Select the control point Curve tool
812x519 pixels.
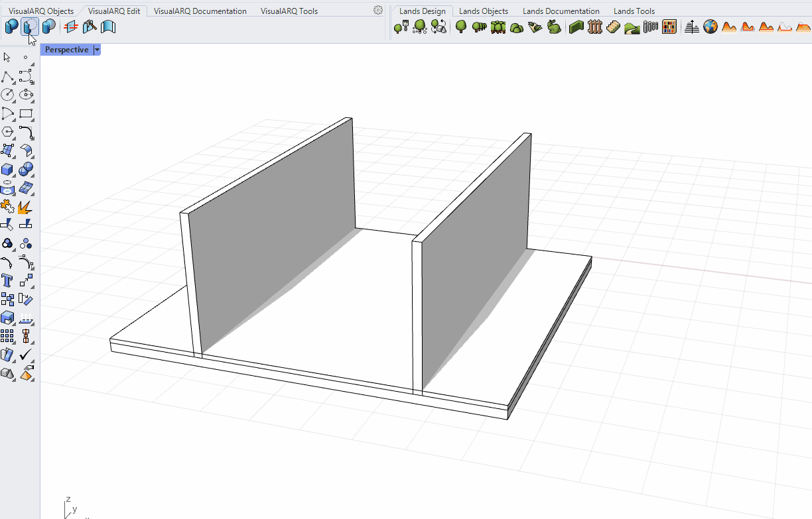(26, 76)
